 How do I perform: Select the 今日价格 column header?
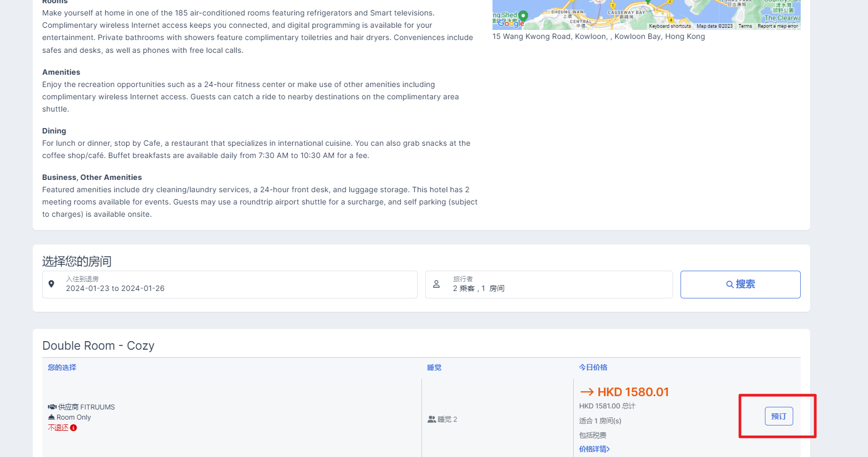(593, 367)
